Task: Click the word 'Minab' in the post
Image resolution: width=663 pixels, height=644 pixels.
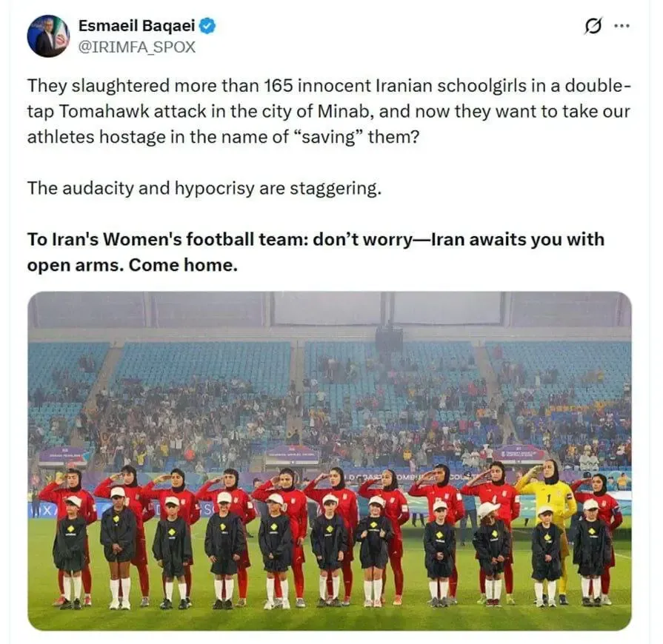Action: pos(344,112)
